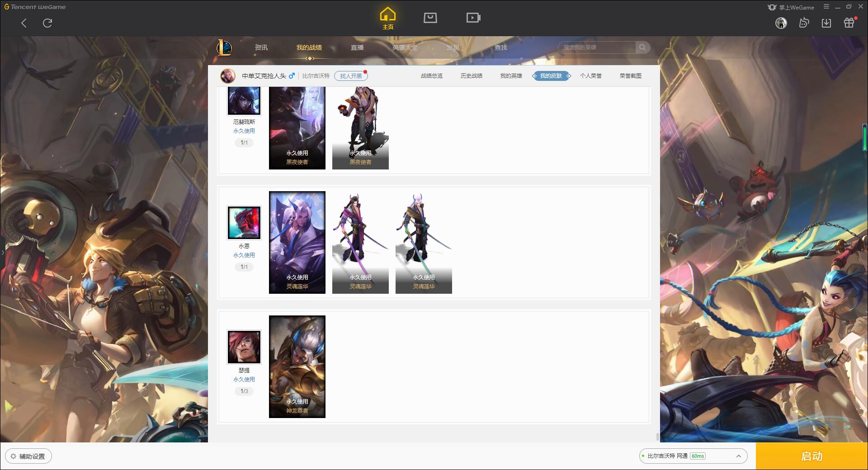
Task: Click the male gender symbol icon
Action: point(292,76)
